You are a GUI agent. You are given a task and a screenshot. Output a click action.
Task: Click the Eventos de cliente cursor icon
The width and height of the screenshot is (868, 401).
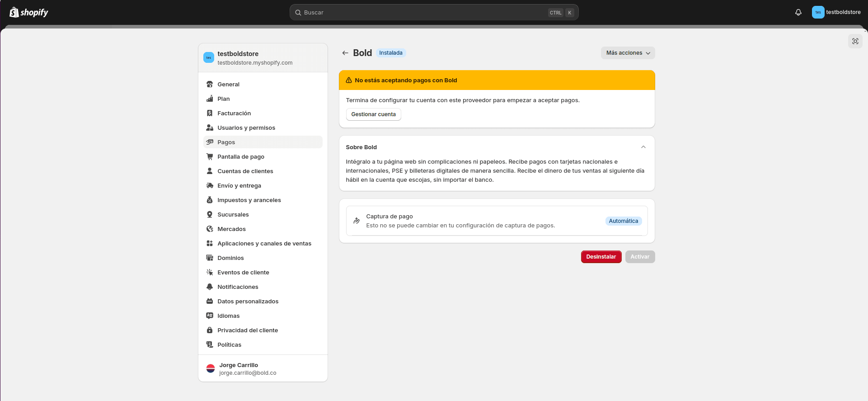point(210,272)
